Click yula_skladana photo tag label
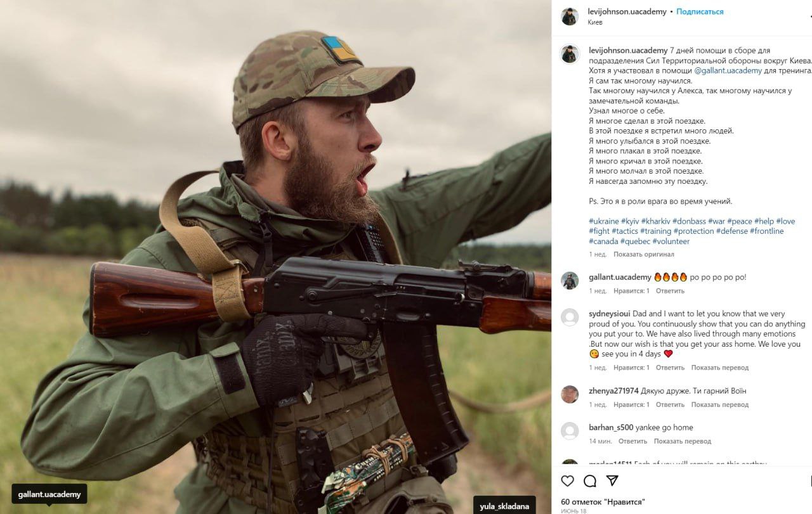This screenshot has height=514, width=812. (x=504, y=506)
